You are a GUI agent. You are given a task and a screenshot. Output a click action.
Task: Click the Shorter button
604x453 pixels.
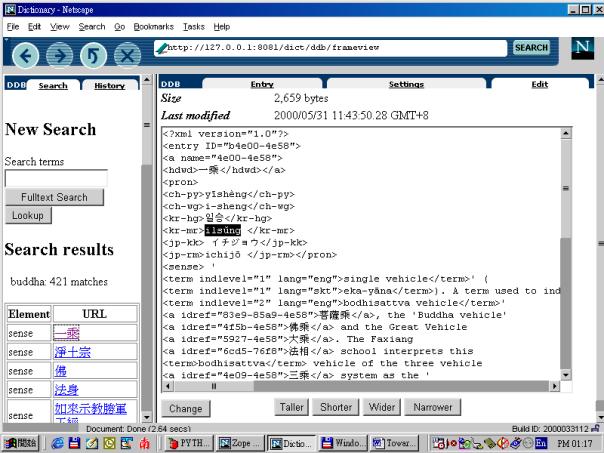336,407
